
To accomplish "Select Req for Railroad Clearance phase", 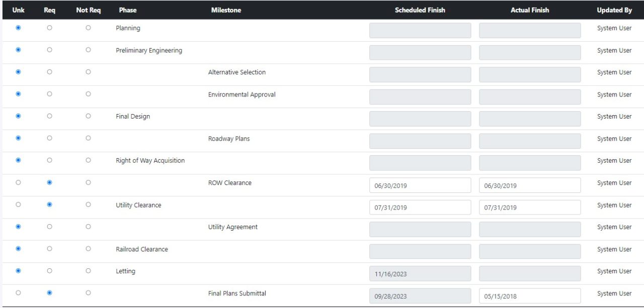I will [x=49, y=249].
